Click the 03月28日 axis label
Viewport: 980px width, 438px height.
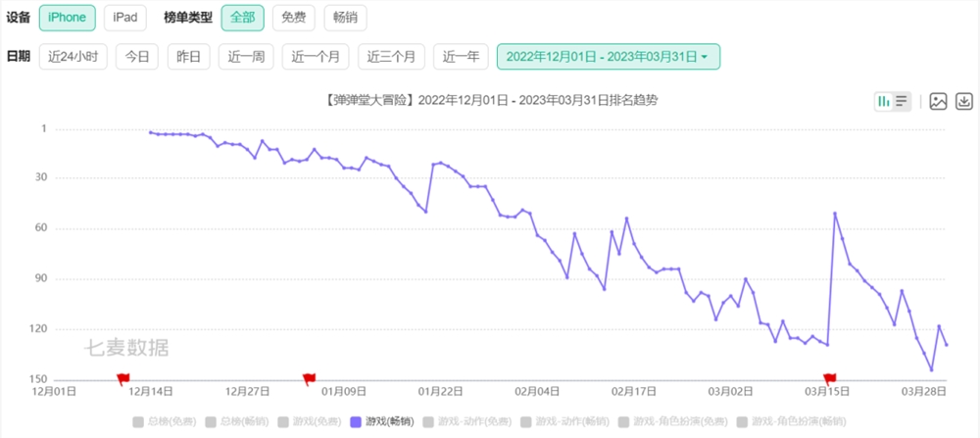click(x=924, y=392)
